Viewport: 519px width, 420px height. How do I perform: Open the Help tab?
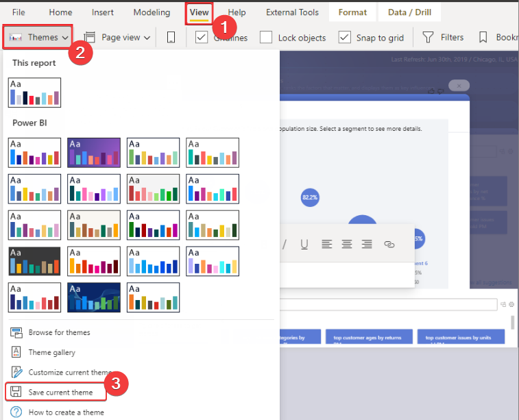click(x=237, y=12)
